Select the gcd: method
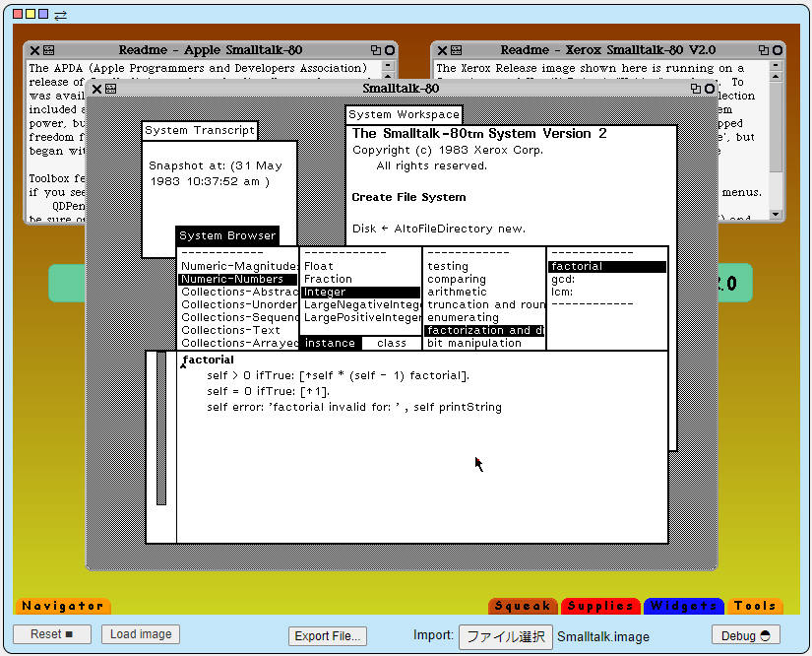This screenshot has width=812, height=656. (607, 280)
